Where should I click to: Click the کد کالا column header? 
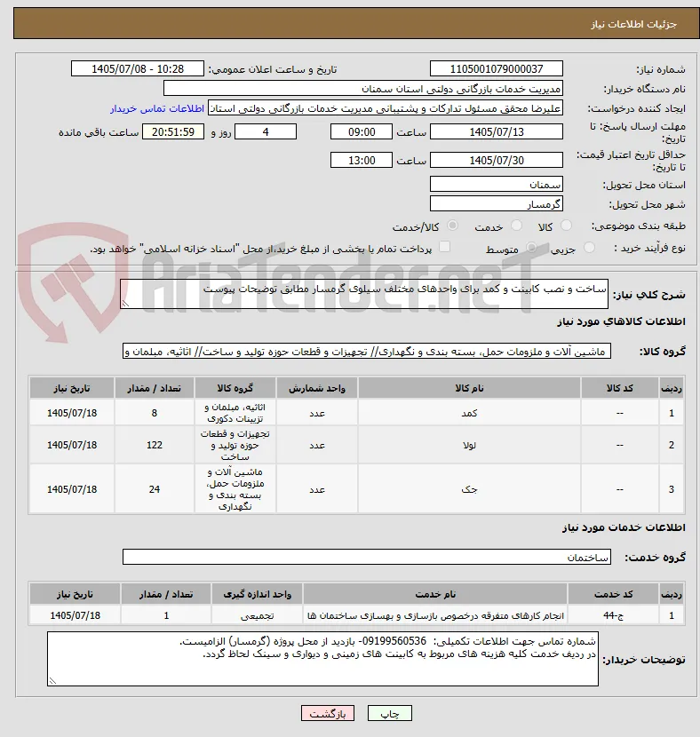(620, 388)
